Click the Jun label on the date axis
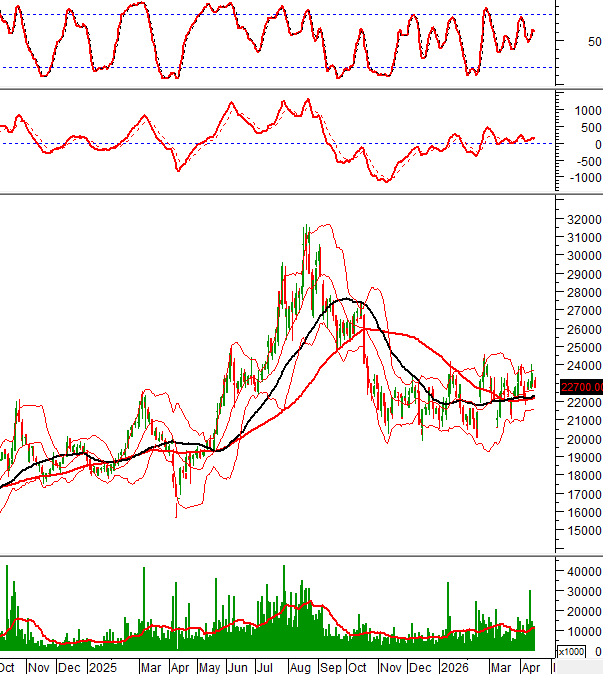603x674 pixels. [239, 667]
